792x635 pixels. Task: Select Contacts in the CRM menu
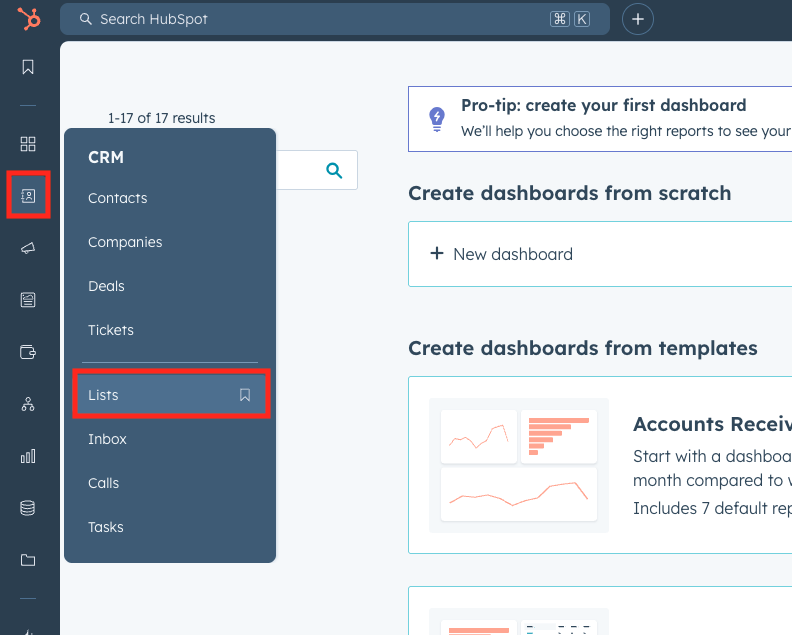118,198
